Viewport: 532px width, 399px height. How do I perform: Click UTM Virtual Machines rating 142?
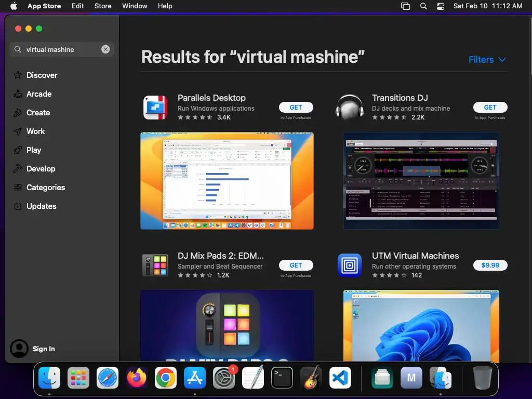click(417, 275)
